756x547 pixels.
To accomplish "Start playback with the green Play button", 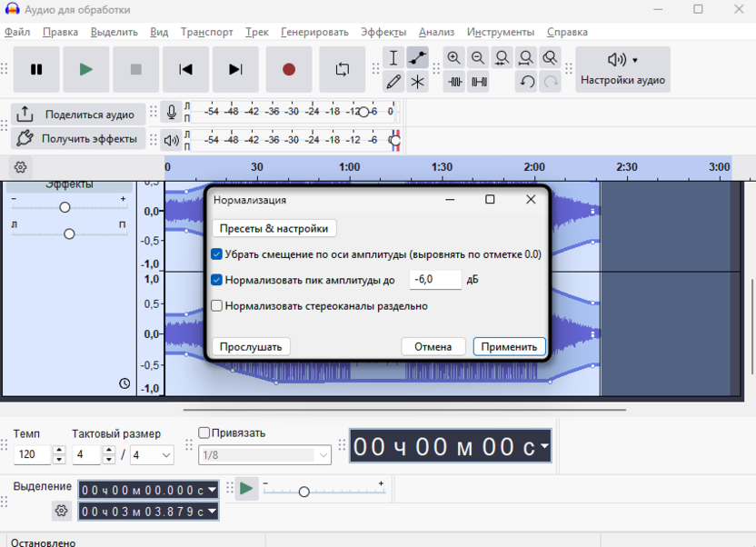I will click(86, 69).
